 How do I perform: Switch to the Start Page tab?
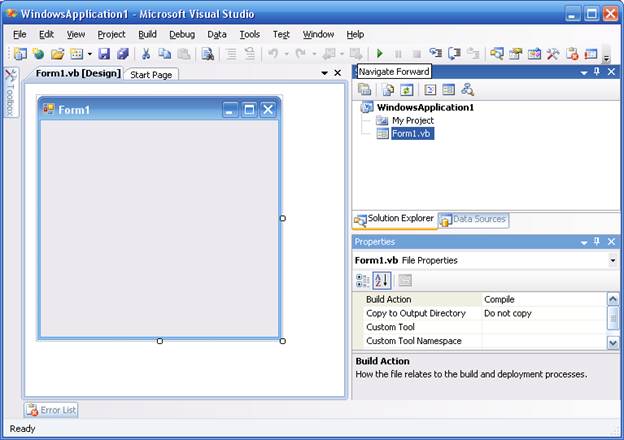tap(151, 75)
